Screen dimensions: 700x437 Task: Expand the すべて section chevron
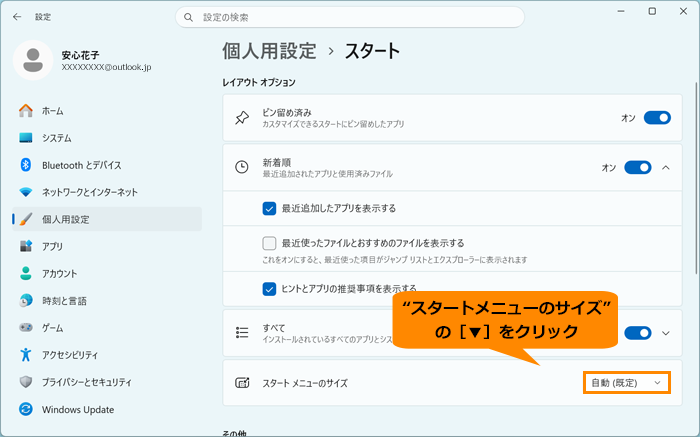pos(666,333)
